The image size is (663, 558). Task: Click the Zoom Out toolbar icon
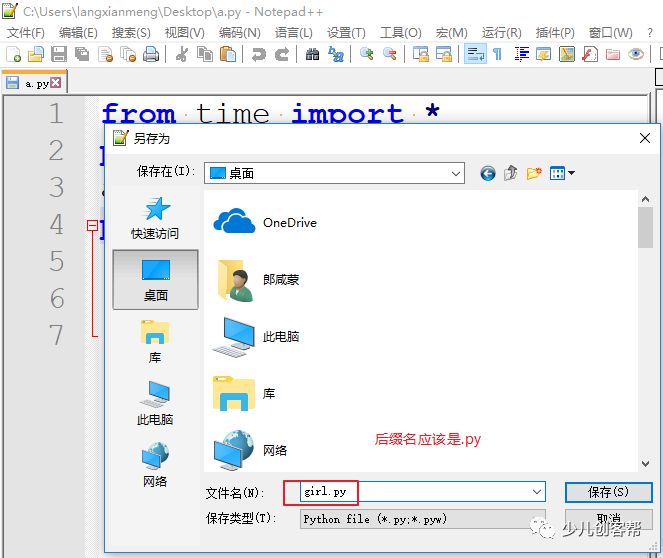click(x=389, y=54)
